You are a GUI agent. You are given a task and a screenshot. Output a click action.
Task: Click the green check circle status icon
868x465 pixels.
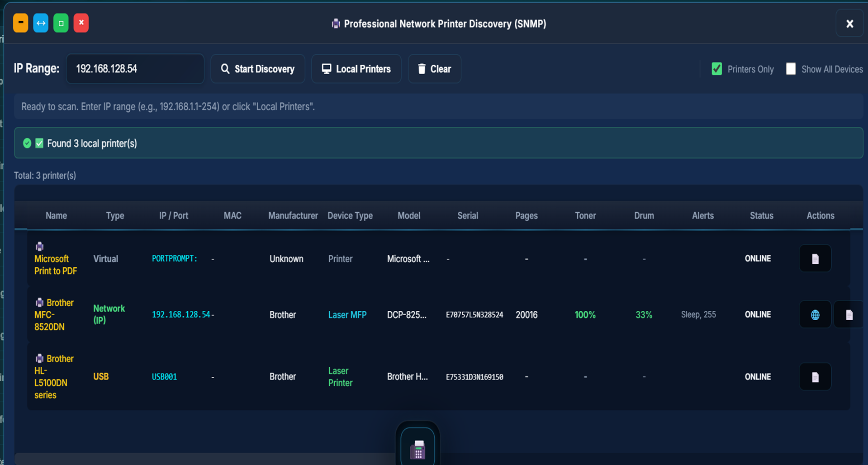click(27, 143)
